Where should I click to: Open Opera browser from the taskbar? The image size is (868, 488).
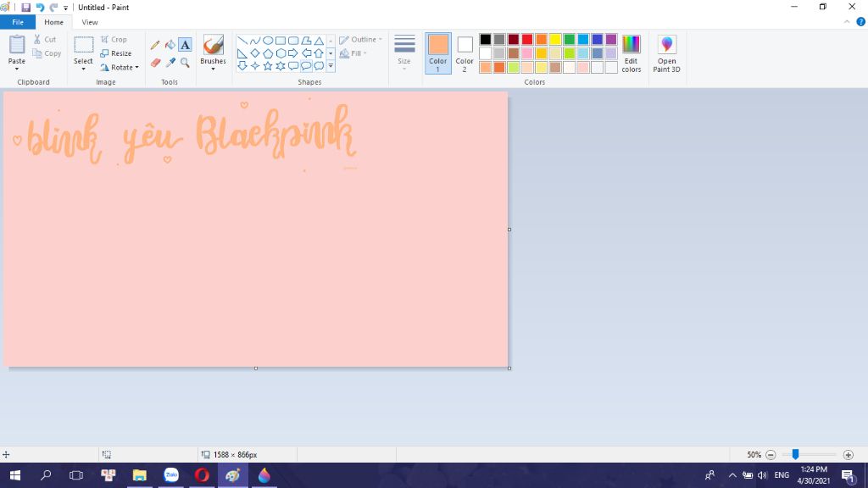pos(202,475)
